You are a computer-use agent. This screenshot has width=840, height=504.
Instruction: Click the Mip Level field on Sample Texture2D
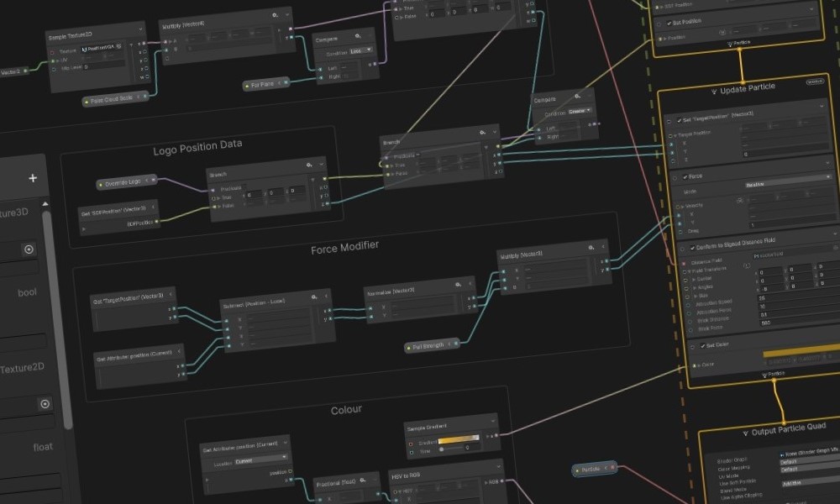pyautogui.click(x=102, y=66)
